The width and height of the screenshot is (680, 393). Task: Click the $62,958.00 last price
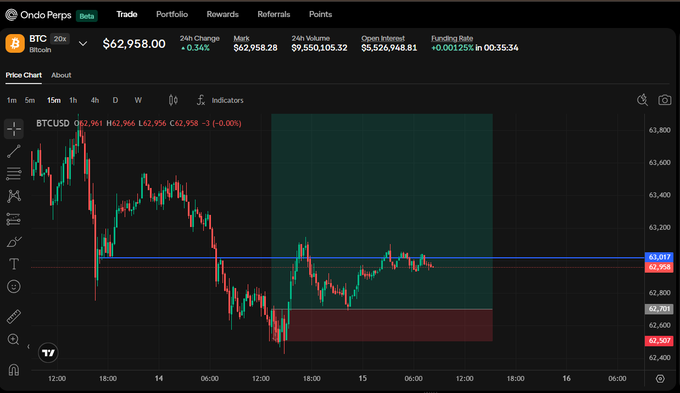point(134,44)
